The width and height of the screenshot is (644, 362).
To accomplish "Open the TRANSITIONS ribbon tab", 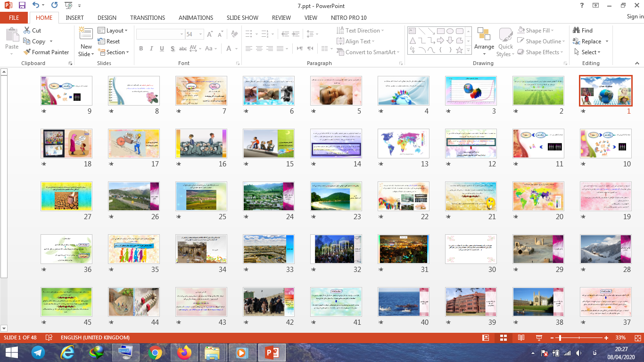I will tap(148, 17).
